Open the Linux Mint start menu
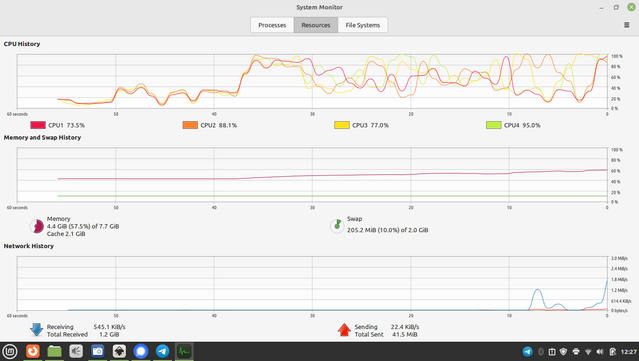The image size is (639, 361). click(x=10, y=351)
